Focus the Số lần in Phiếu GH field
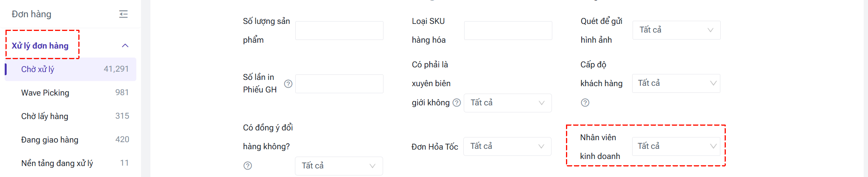This screenshot has height=177, width=868. 339,84
